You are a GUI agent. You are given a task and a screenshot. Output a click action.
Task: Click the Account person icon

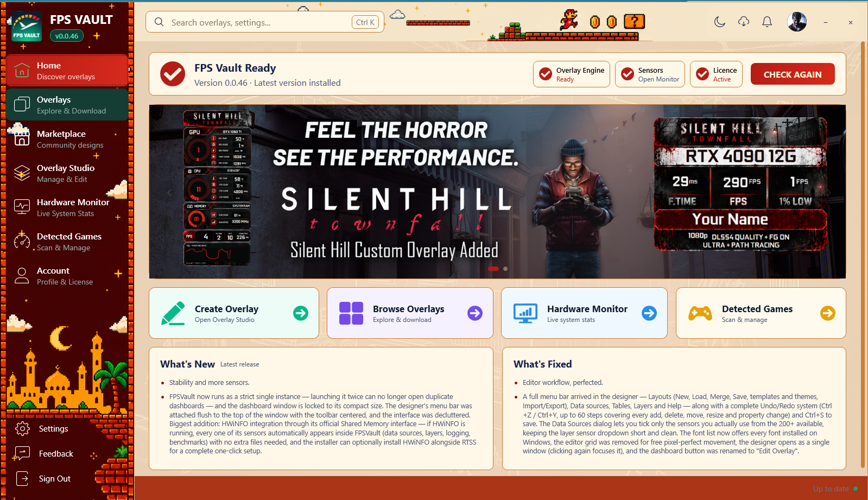point(22,276)
